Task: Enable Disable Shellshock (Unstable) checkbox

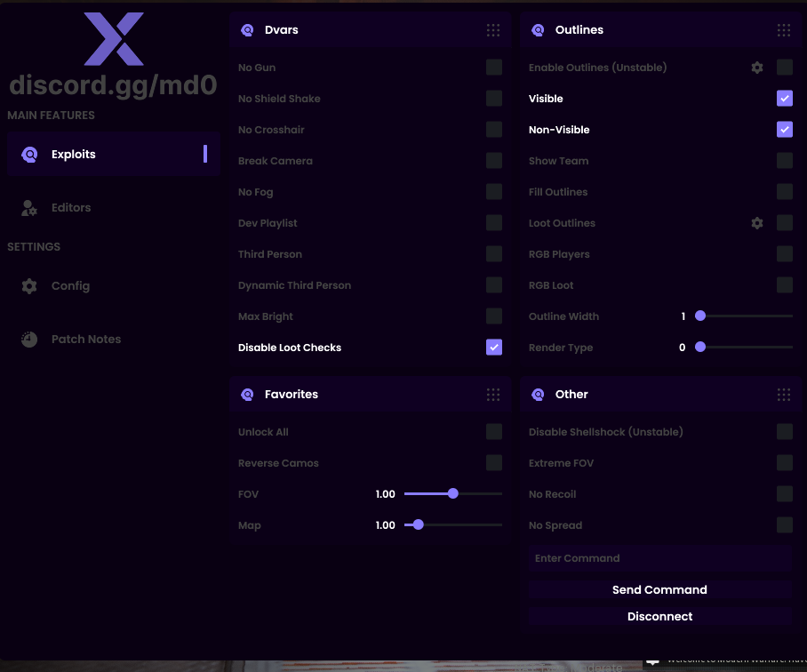Action: (785, 432)
